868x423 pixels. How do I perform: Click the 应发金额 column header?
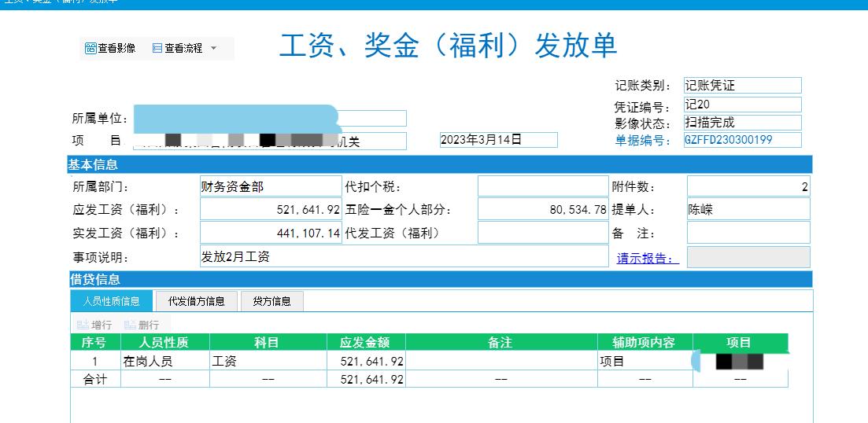tap(365, 342)
